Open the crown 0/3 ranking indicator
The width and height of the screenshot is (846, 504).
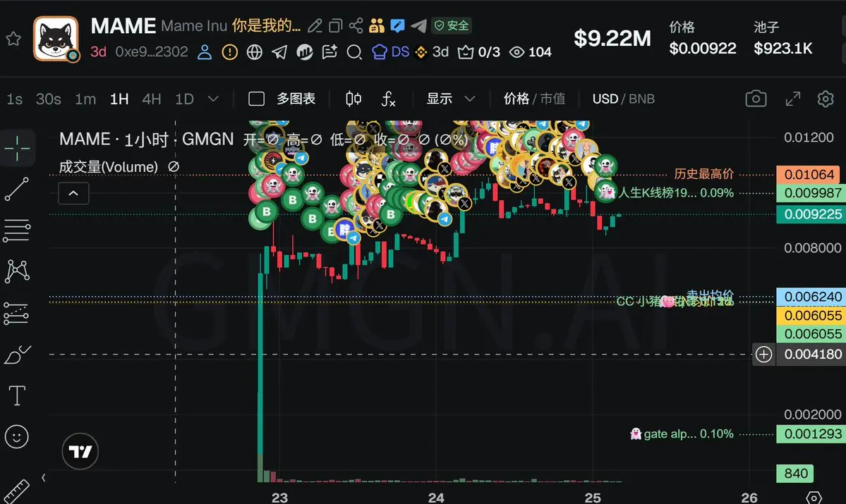point(478,51)
